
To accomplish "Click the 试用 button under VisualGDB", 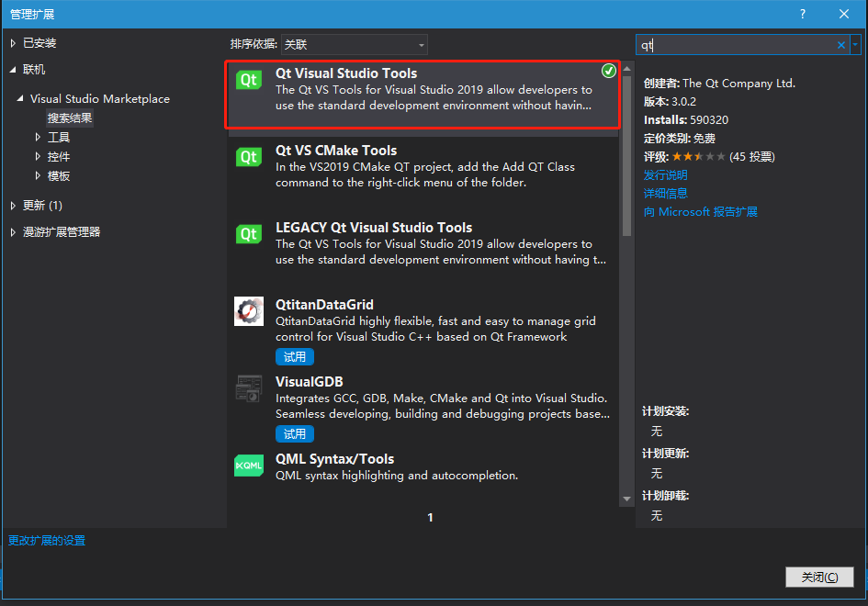I will pos(295,434).
